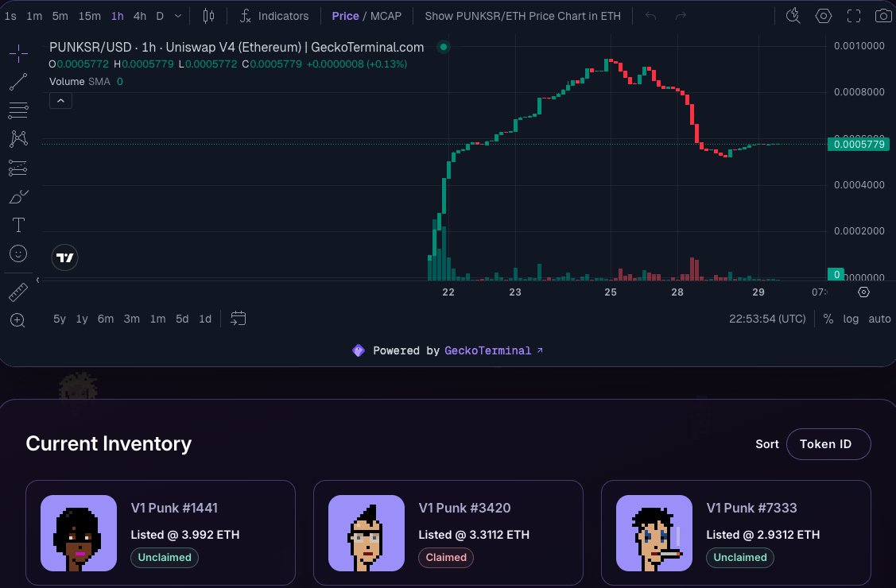Enter fullscreen chart mode

click(854, 16)
